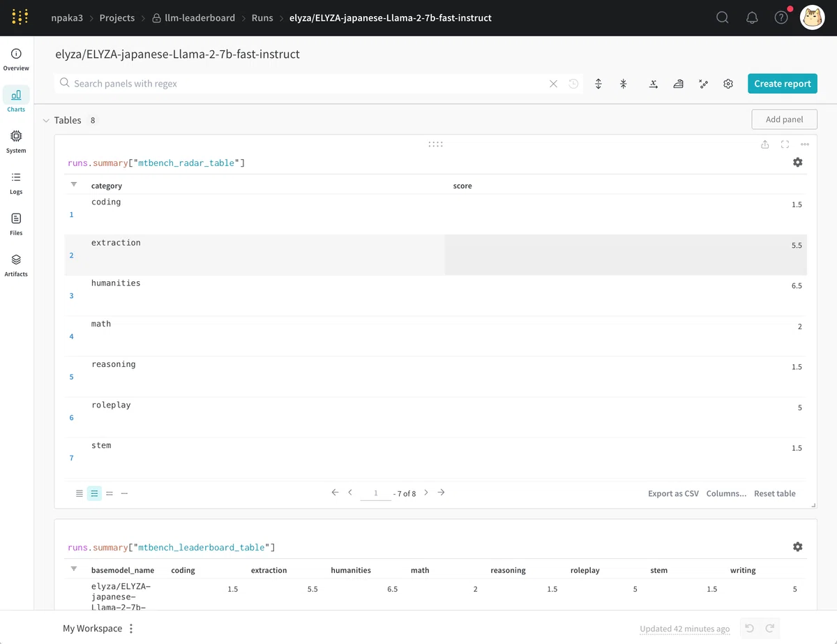The width and height of the screenshot is (837, 644).
Task: Open the Logs sidebar page
Action: click(16, 183)
